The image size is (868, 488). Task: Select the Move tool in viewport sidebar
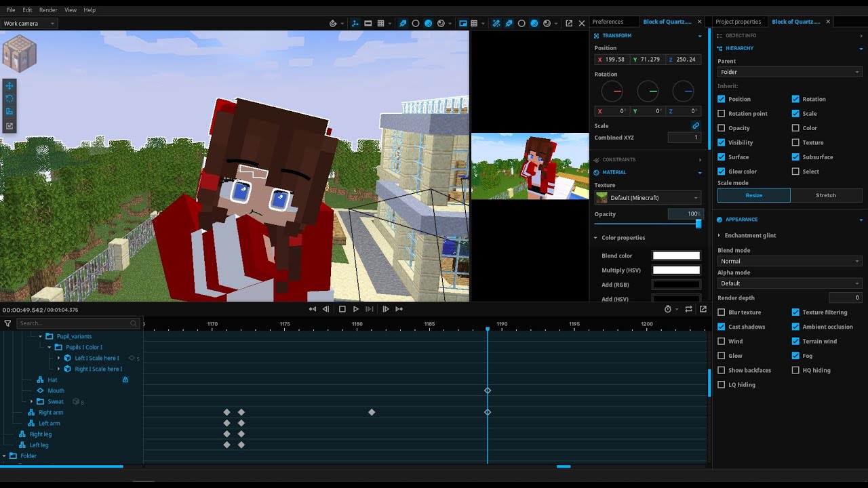[9, 85]
